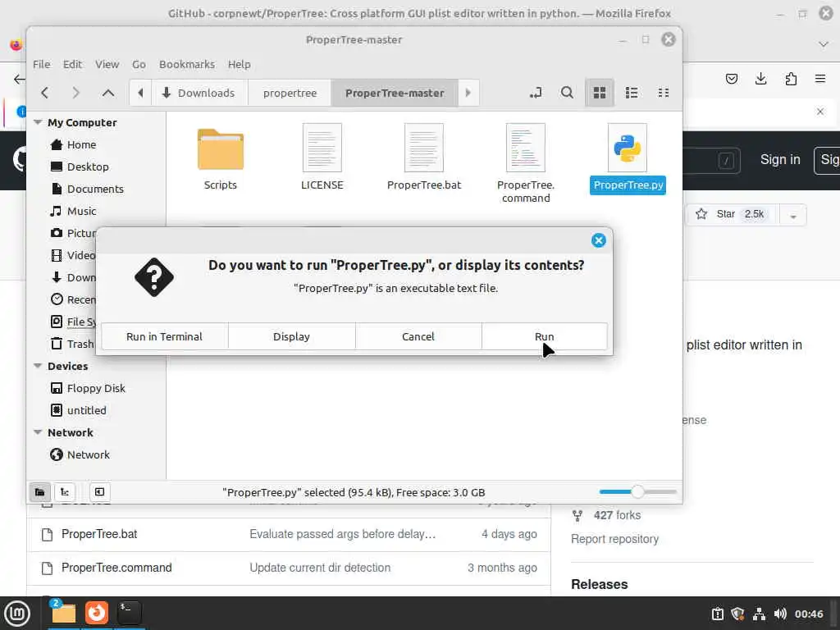Click Run in the dialog

[x=545, y=336]
